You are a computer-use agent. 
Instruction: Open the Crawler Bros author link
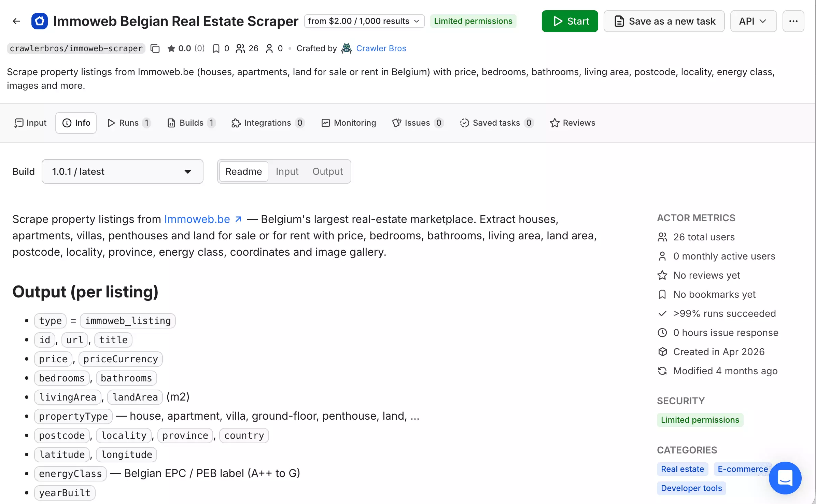(x=381, y=48)
